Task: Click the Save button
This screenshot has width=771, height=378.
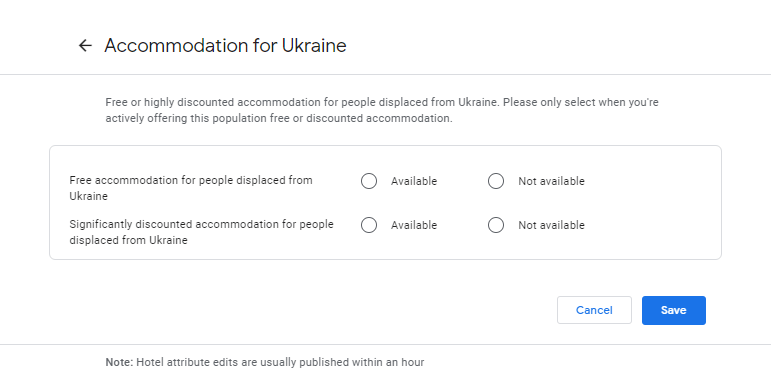Action: (x=674, y=310)
